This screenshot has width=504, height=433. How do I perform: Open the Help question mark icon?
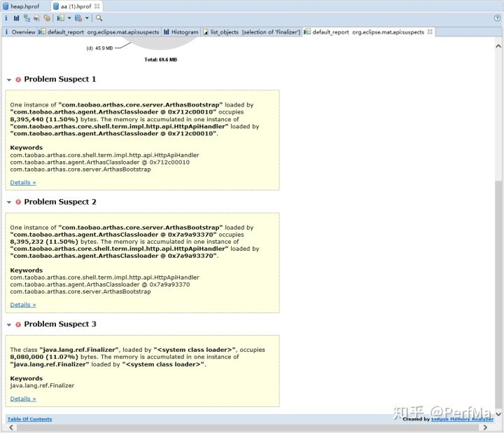point(497,18)
